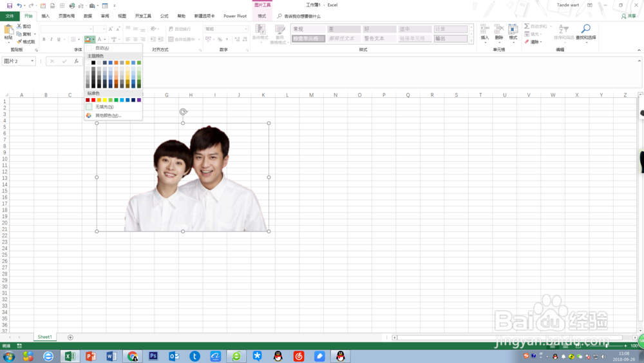
Task: Apply the 好 Good cell style
Action: [379, 29]
